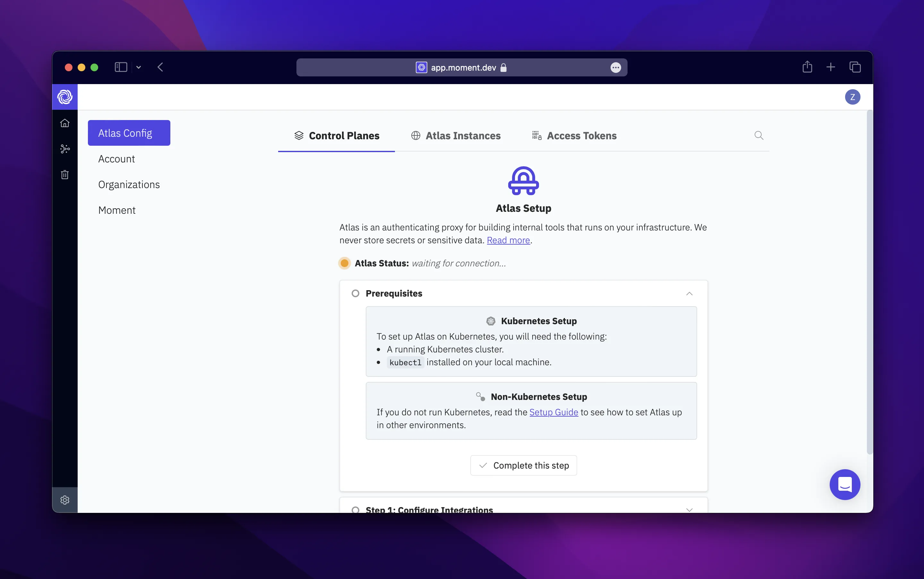Image resolution: width=924 pixels, height=579 pixels.
Task: Click the Complete this step button
Action: pos(523,465)
